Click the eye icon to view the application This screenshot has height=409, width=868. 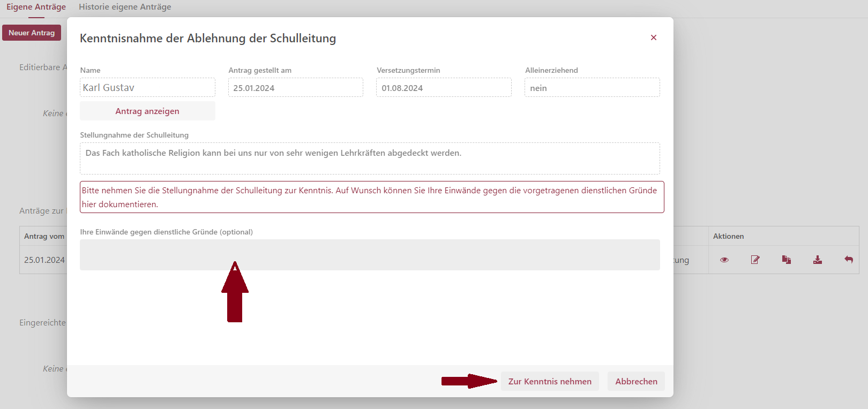724,260
